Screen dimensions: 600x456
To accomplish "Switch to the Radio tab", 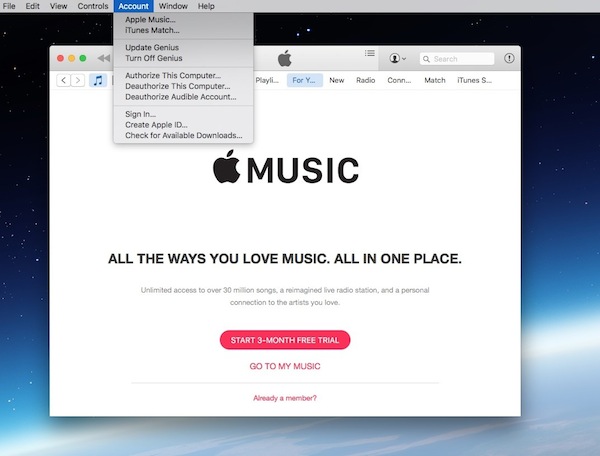I will (365, 80).
